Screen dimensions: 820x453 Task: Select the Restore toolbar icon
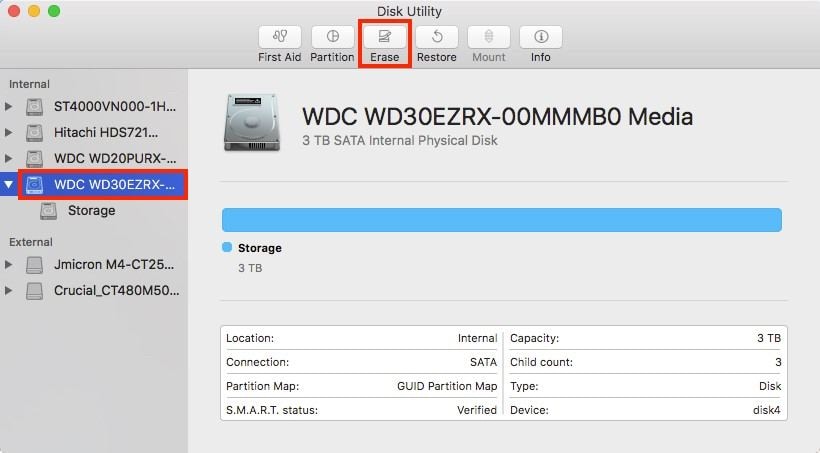click(436, 37)
